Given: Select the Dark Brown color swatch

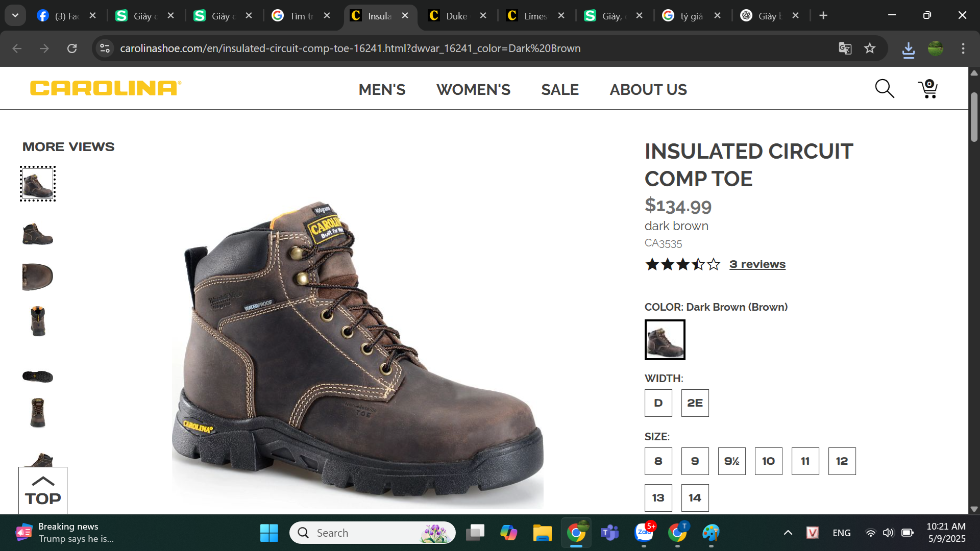Looking at the screenshot, I should coord(665,340).
